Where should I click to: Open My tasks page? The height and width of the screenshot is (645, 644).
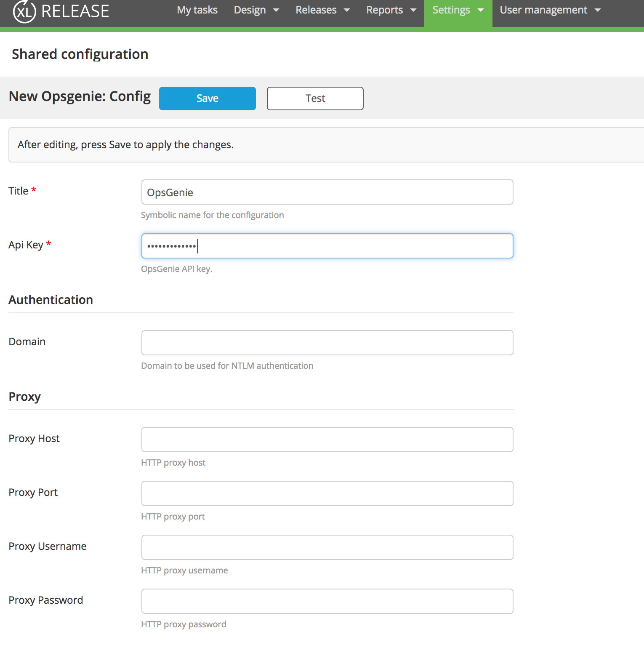click(x=197, y=10)
